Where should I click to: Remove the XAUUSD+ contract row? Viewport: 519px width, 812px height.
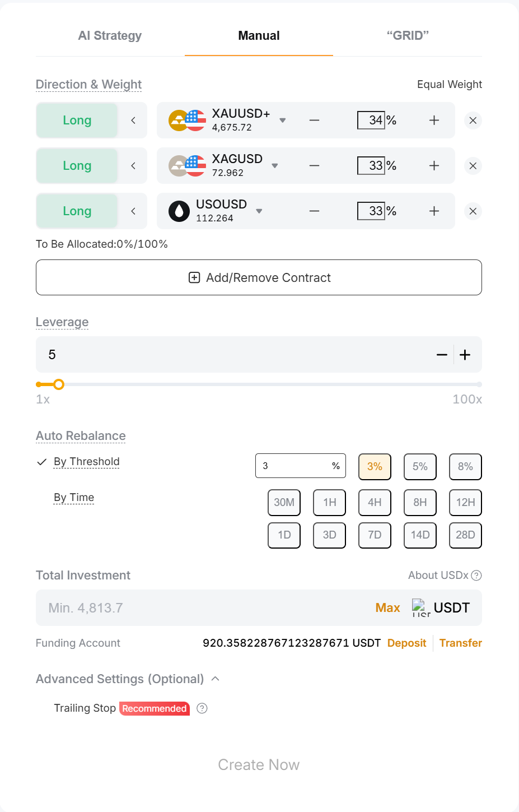[473, 120]
